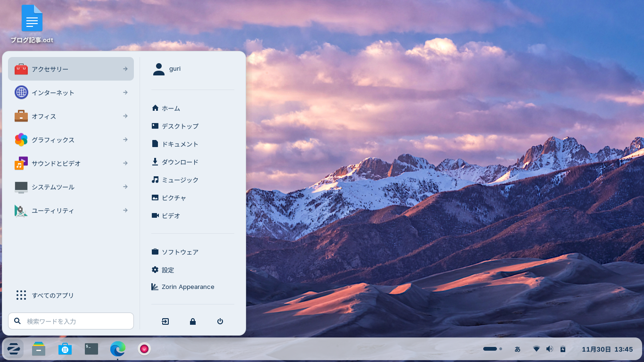
Task: Click the log out icon
Action: (165, 321)
